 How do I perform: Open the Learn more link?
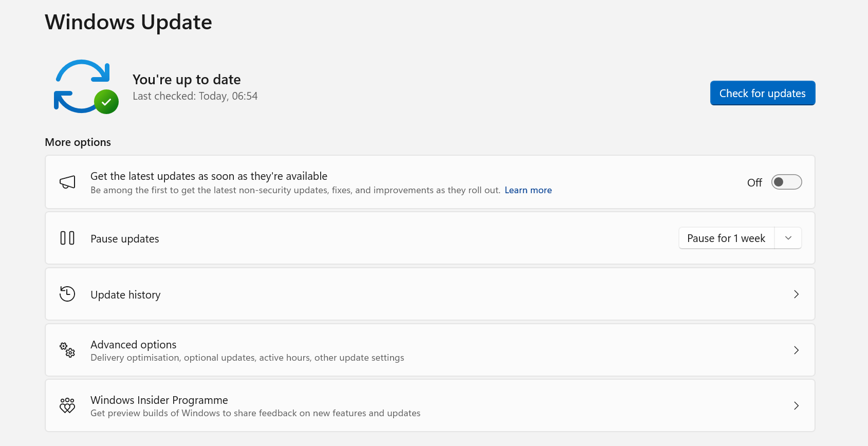tap(528, 190)
